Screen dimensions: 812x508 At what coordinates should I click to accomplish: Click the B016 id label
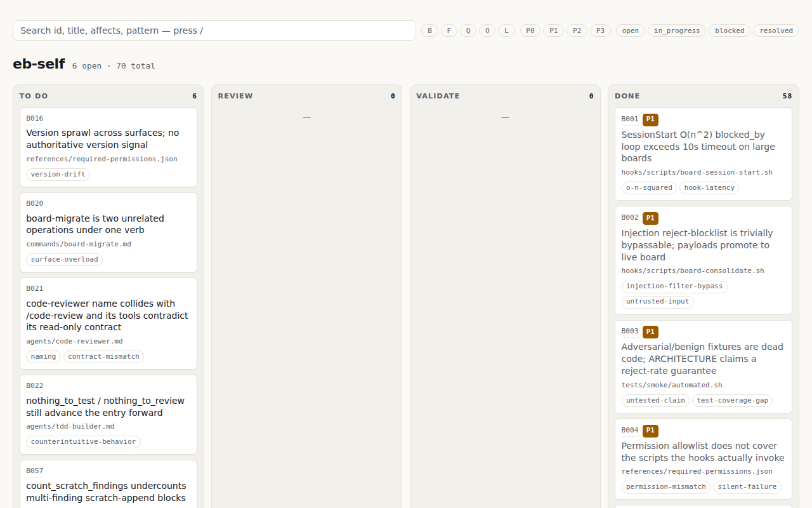click(35, 118)
